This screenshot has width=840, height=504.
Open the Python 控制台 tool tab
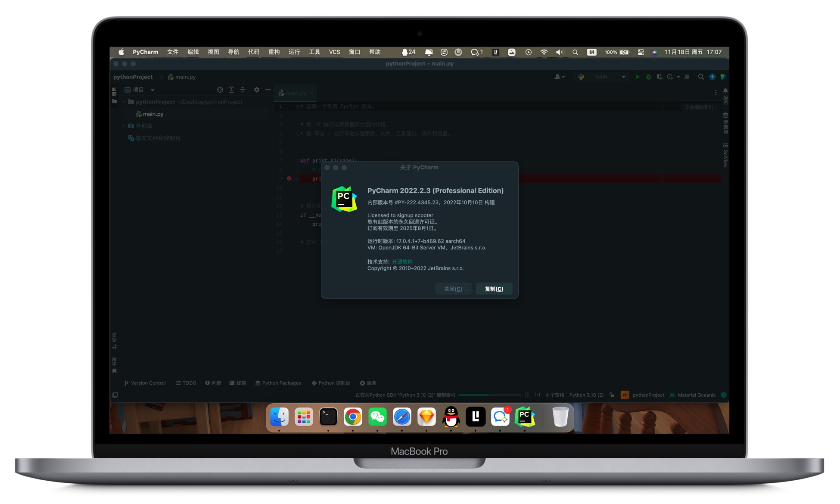tap(331, 383)
